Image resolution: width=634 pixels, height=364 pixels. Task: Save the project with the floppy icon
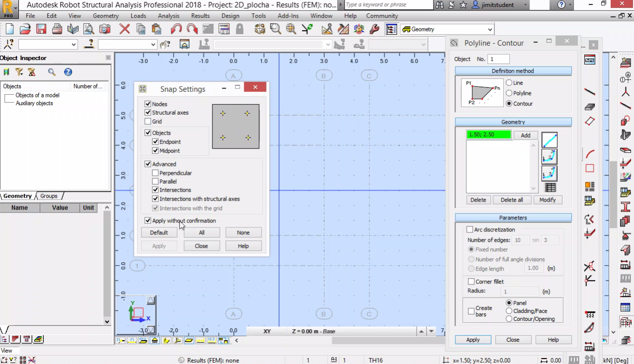coord(41,29)
